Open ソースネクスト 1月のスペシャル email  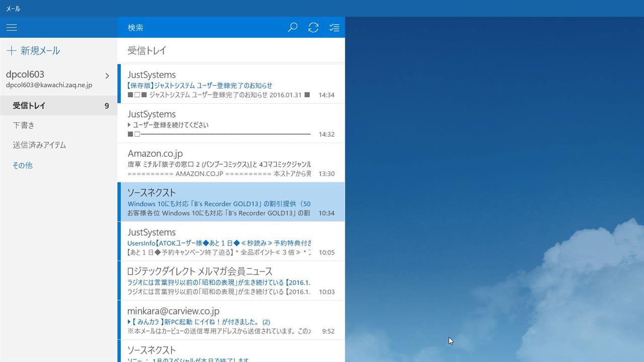(x=231, y=351)
